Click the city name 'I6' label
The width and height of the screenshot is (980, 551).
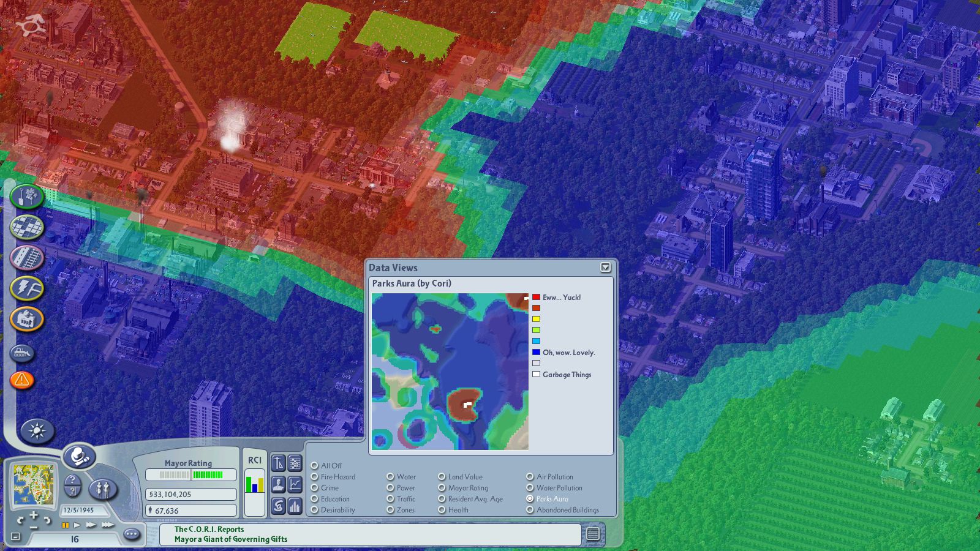[x=75, y=539]
